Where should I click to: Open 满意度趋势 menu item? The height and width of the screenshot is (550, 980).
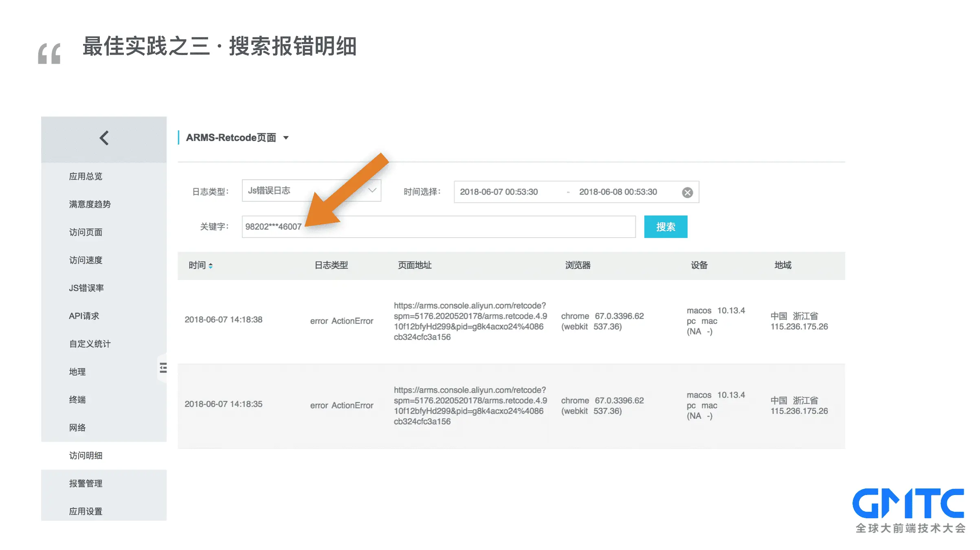click(x=90, y=204)
